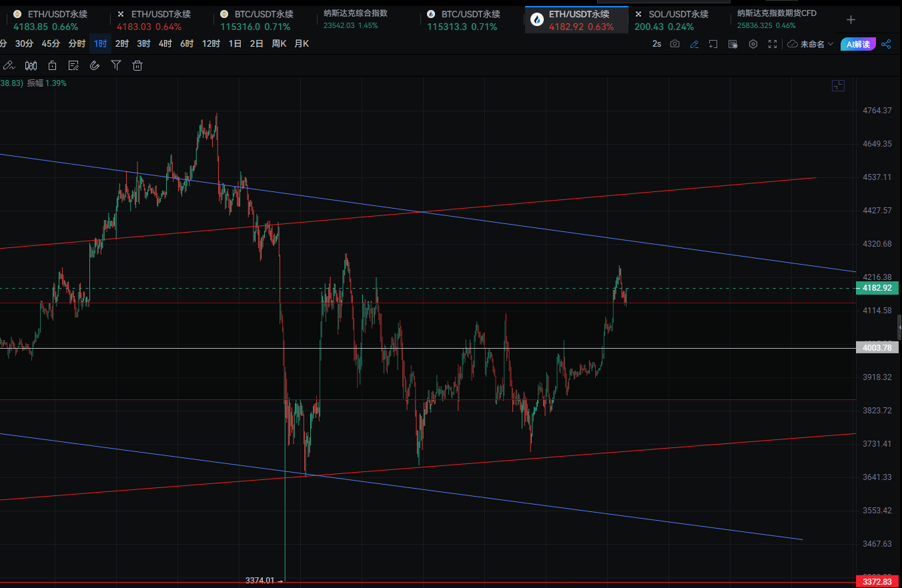Viewport: 902px width, 588px height.
Task: Open the candlestick chart style tool
Action: coord(31,65)
